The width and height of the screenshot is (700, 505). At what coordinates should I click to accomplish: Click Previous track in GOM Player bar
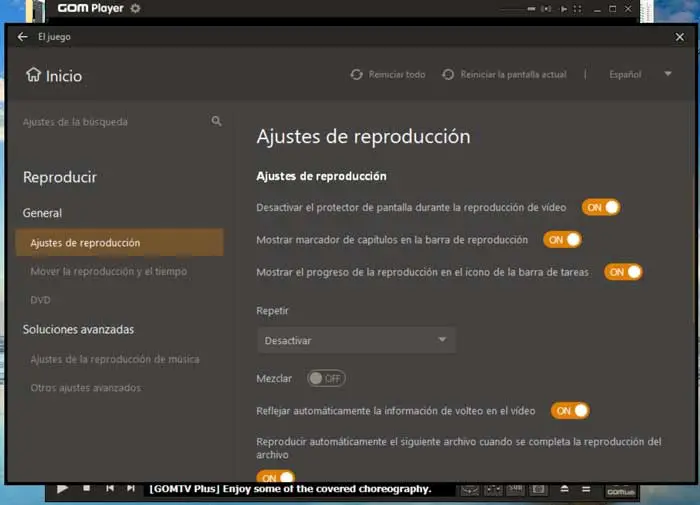(x=110, y=488)
